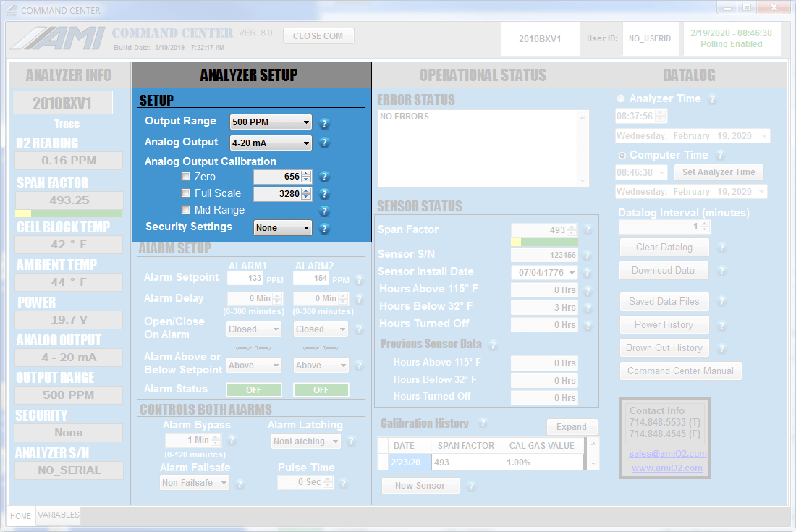Open the NonLatching alarm dropdown
Viewport: 796px width, 532px height.
click(x=306, y=441)
